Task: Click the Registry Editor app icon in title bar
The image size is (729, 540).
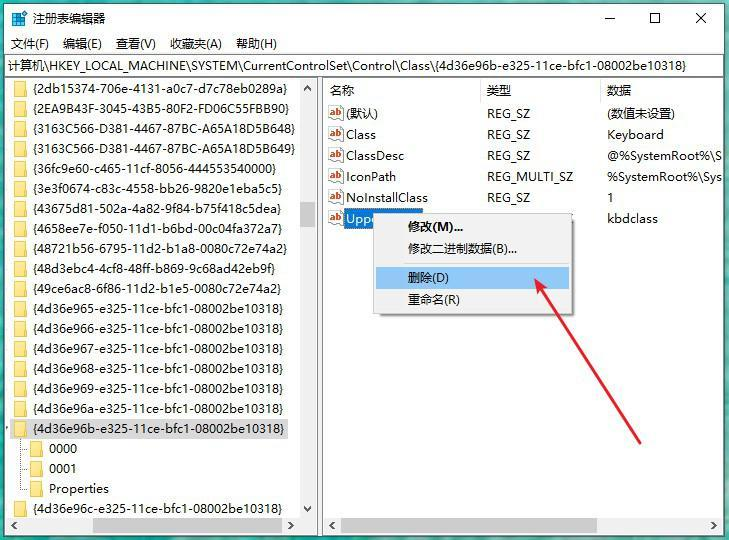Action: pyautogui.click(x=19, y=19)
